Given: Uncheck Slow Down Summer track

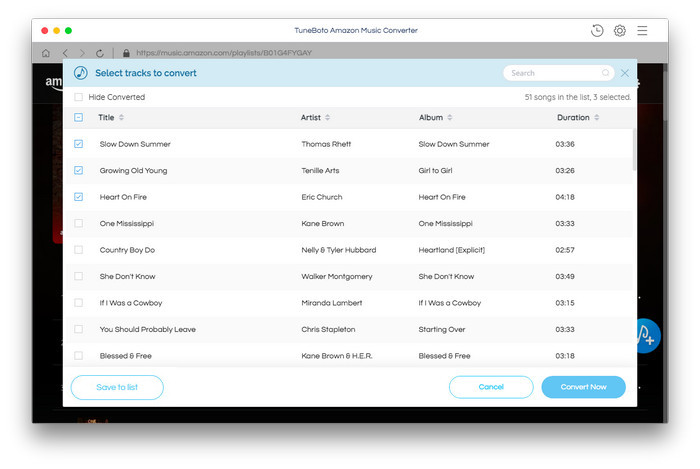Looking at the screenshot, I should click(x=79, y=144).
